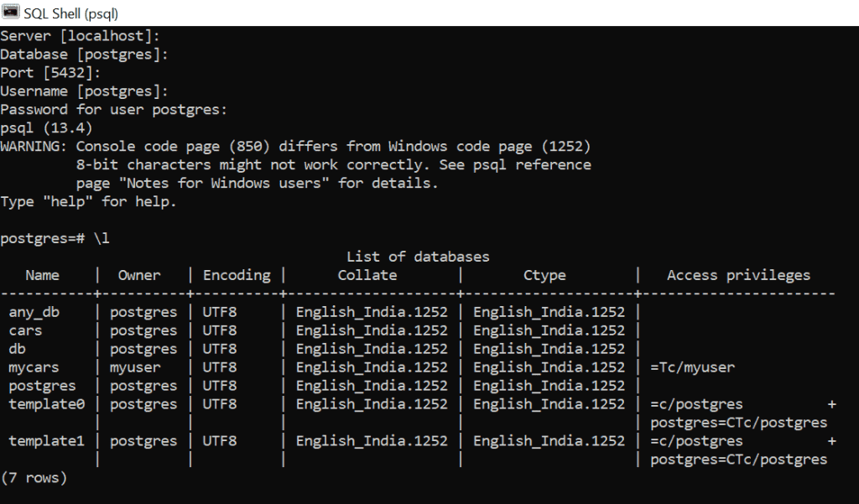Select the Name column header
The image size is (859, 504).
(41, 275)
